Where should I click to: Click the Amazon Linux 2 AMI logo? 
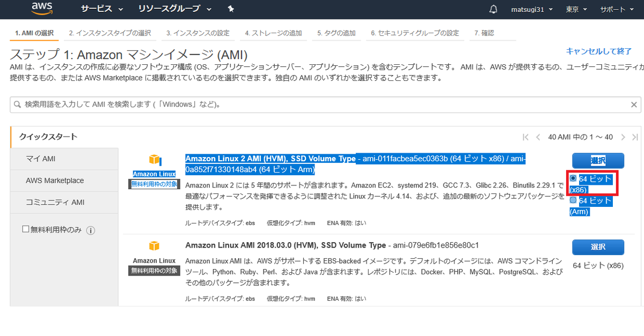pyautogui.click(x=155, y=160)
